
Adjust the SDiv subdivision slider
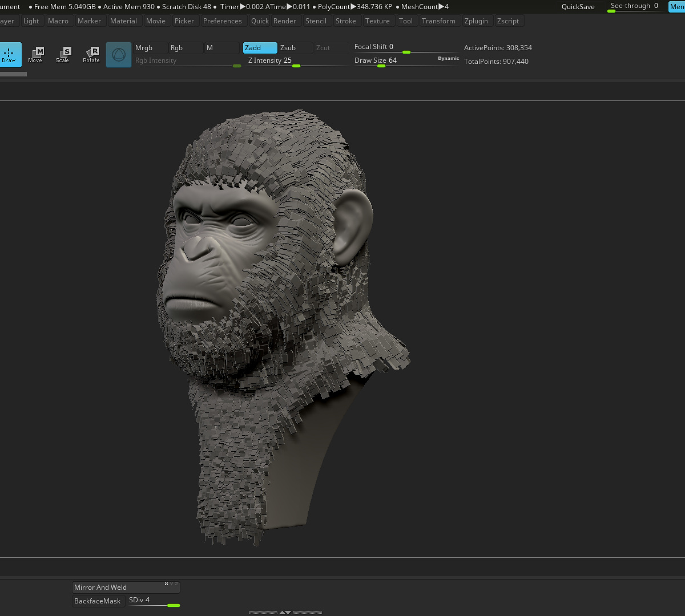[154, 601]
